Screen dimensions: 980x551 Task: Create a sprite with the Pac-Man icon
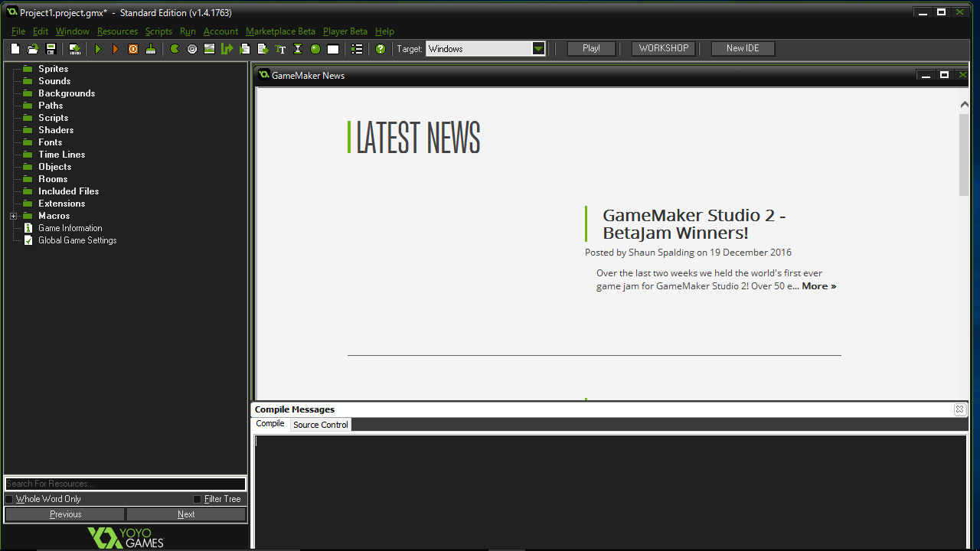(x=175, y=49)
